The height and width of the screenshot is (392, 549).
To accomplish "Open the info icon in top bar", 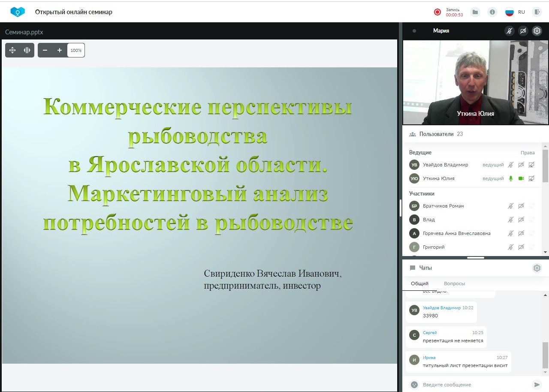I will pos(492,12).
